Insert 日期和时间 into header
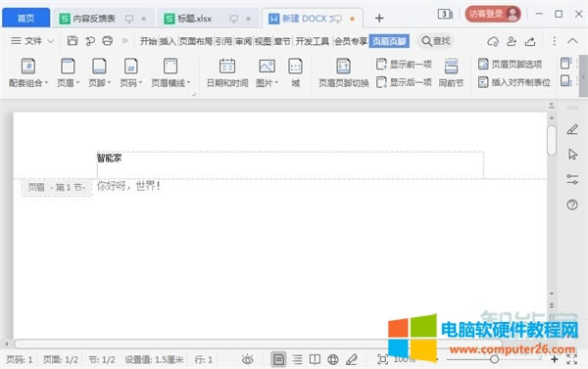Screen dimensions: 588x369 click(x=227, y=72)
